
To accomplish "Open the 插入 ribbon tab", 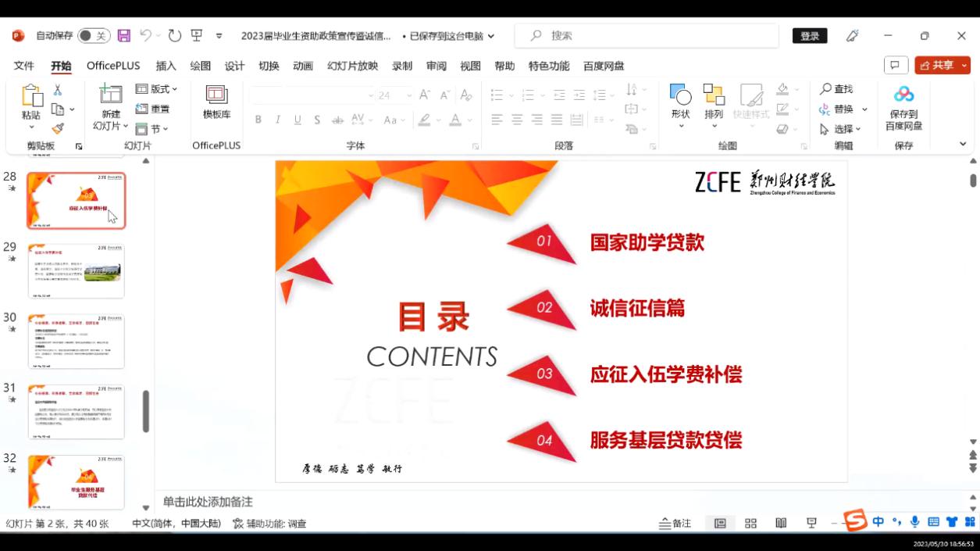I will coord(166,66).
